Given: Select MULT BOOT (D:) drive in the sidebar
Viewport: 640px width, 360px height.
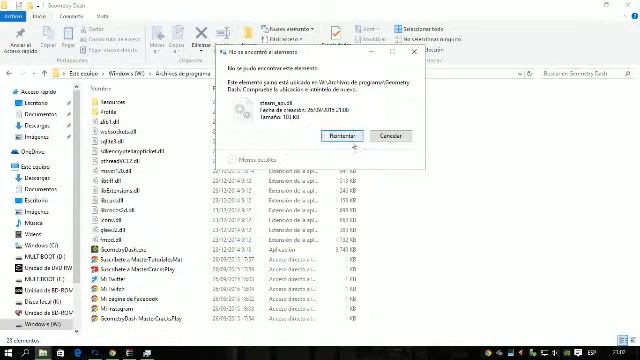Looking at the screenshot, I should point(40,257).
